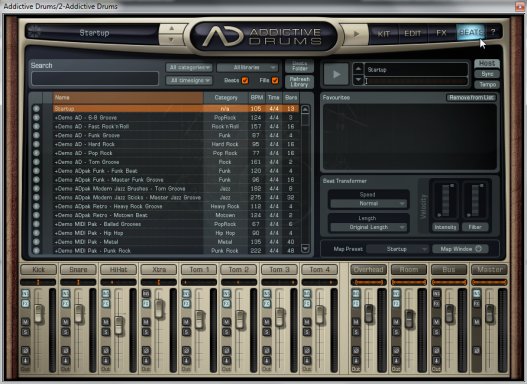Open the All libraries dropdown
This screenshot has height=384, width=527.
[x=247, y=68]
